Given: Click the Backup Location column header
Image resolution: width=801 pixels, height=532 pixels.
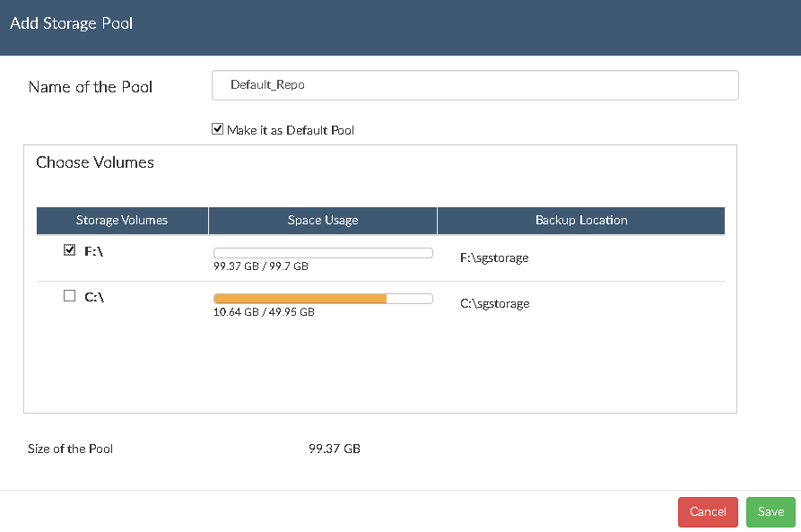Looking at the screenshot, I should point(581,221).
